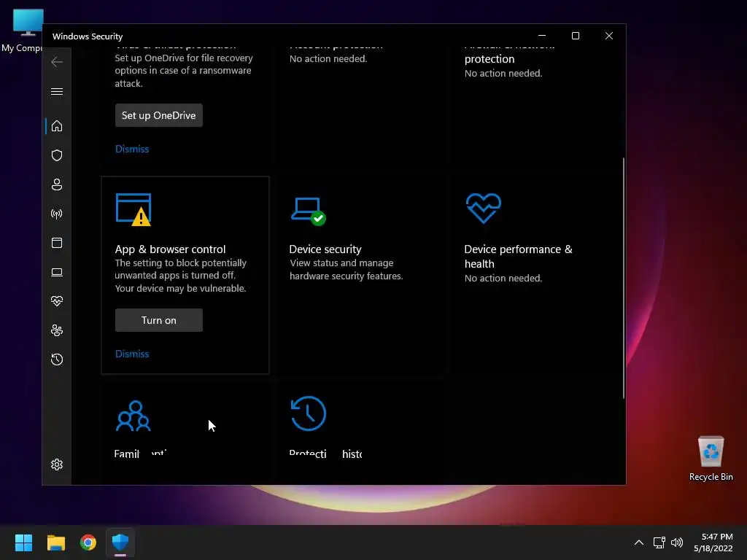
Task: Open the Windows Start menu
Action: pyautogui.click(x=23, y=542)
